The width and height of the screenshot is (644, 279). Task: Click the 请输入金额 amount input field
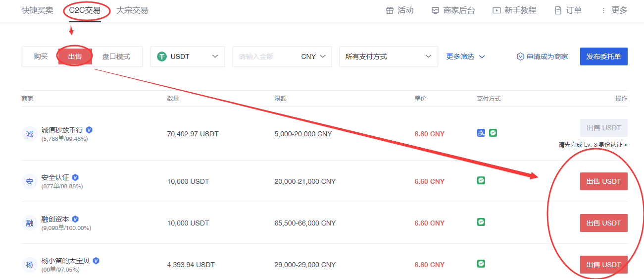(x=265, y=56)
